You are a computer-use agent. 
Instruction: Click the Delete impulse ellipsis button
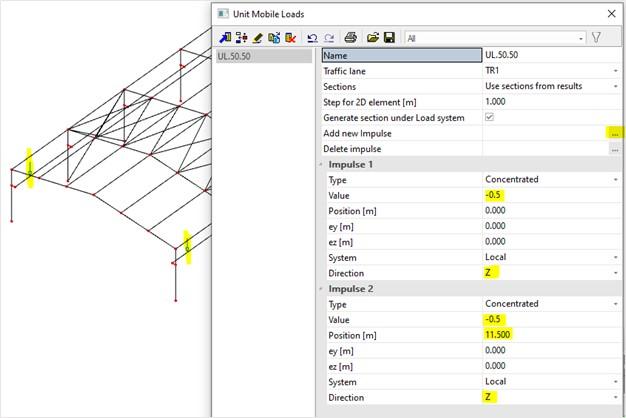point(614,149)
